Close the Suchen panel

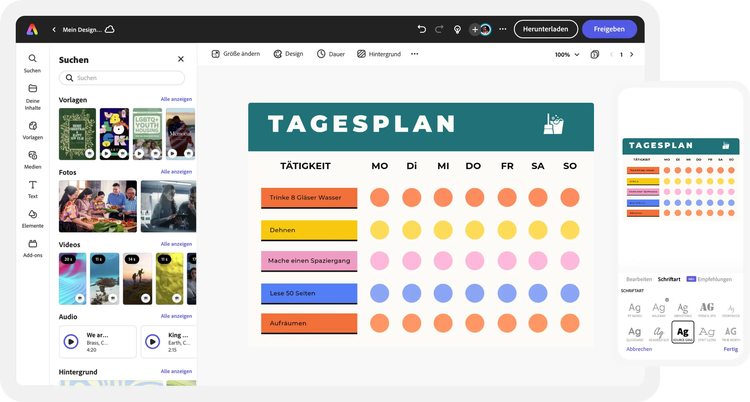click(x=181, y=59)
